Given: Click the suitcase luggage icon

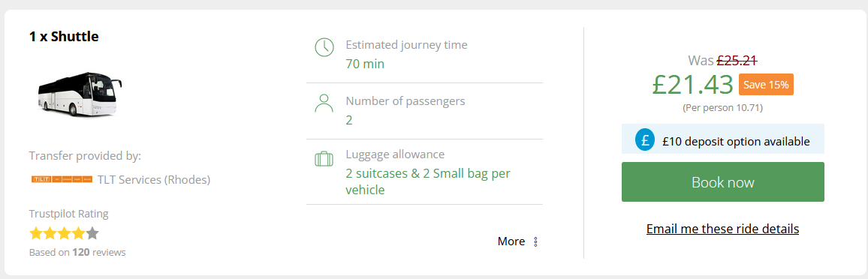Looking at the screenshot, I should (324, 159).
